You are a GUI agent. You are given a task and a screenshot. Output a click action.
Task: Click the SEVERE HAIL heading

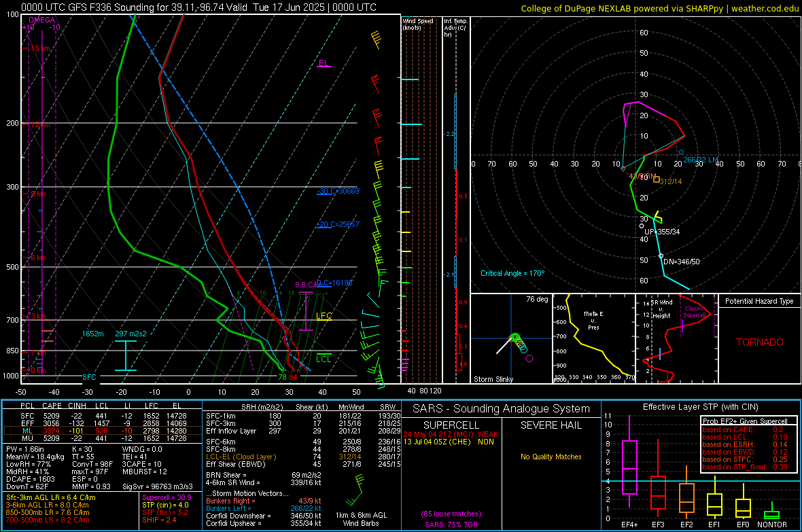pos(551,425)
